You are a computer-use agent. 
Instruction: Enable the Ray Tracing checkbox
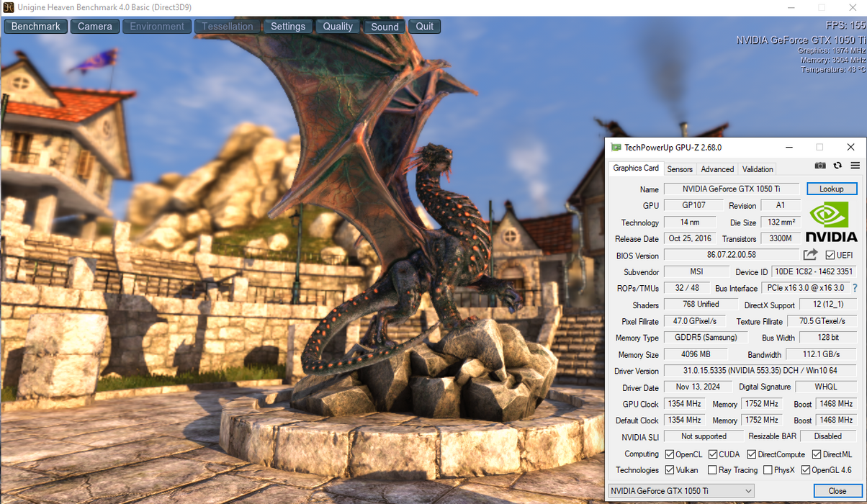pos(713,470)
